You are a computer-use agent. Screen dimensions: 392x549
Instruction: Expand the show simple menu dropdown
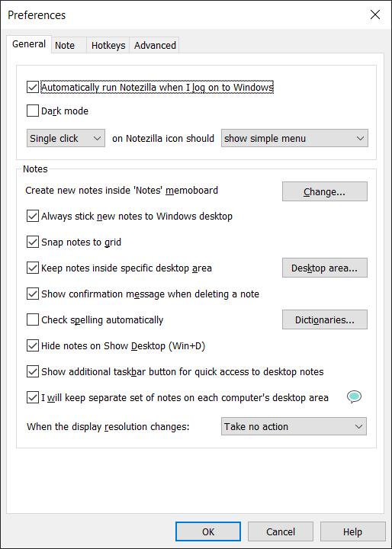[x=294, y=138]
